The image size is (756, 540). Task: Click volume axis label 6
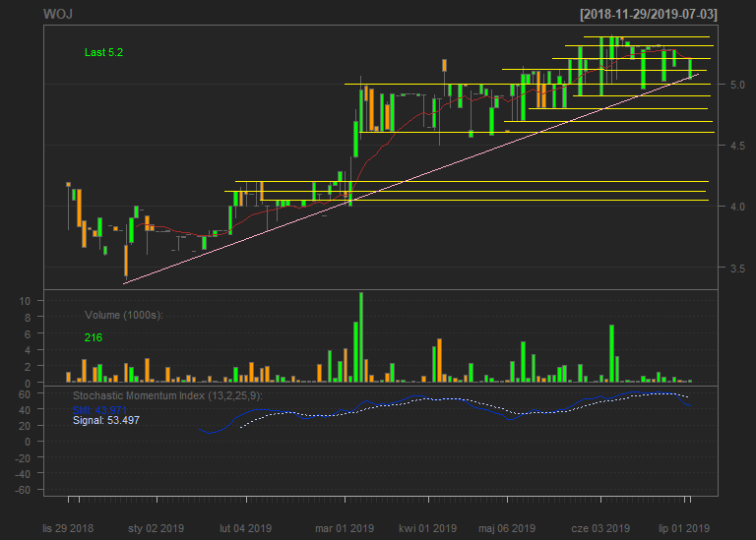[x=28, y=334]
